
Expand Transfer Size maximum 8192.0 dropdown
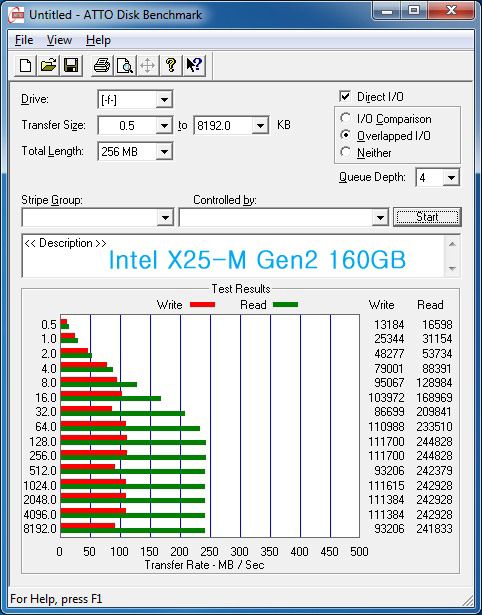tap(260, 126)
